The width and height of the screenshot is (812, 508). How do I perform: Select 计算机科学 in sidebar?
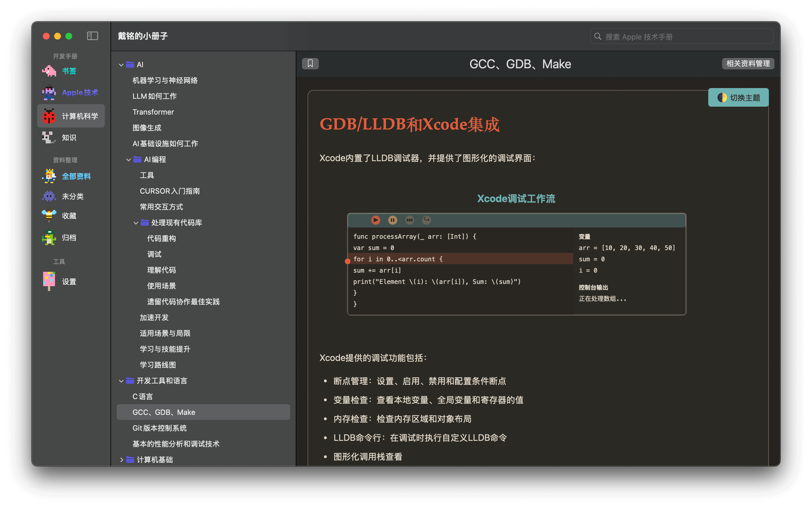(x=71, y=116)
